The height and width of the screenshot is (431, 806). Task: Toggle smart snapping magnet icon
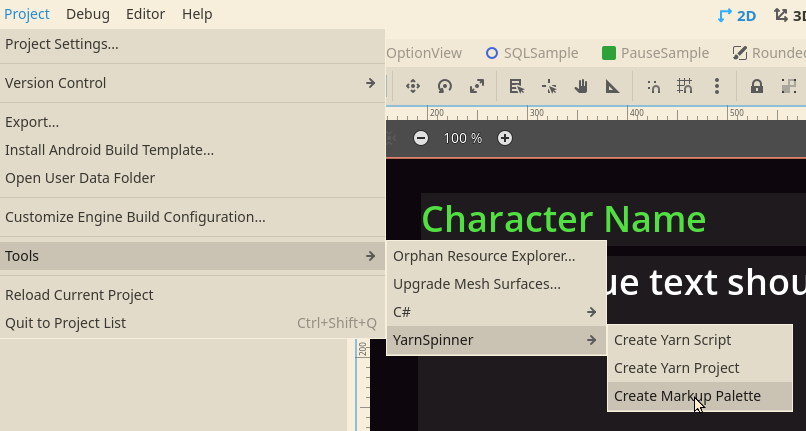653,86
